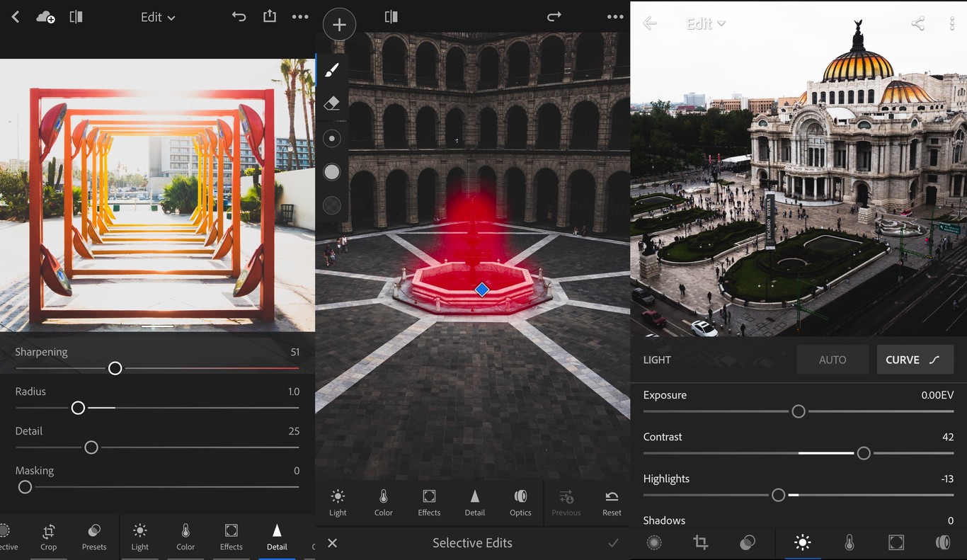
Task: Expand the Edit dropdown above the Bellas Artes photo
Action: [x=705, y=23]
